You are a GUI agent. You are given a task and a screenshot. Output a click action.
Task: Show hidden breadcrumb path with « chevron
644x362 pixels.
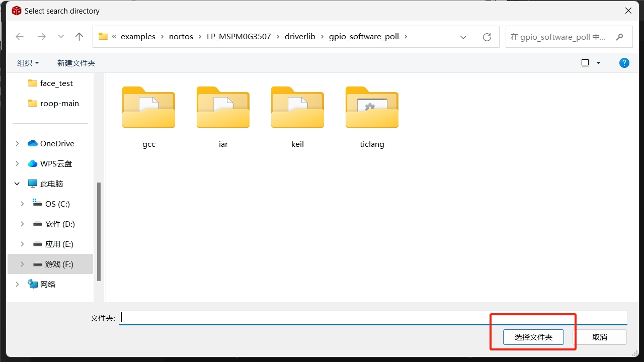coord(114,37)
